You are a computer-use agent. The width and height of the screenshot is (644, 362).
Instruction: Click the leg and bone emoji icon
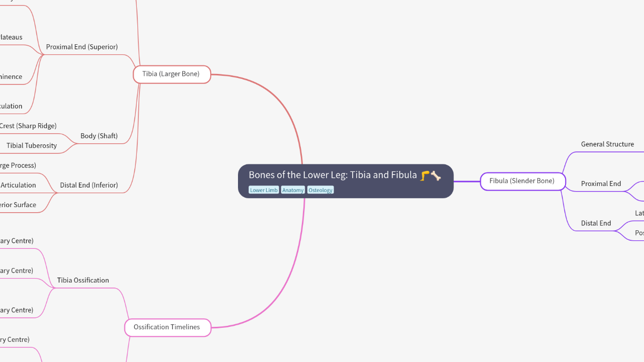pos(430,175)
